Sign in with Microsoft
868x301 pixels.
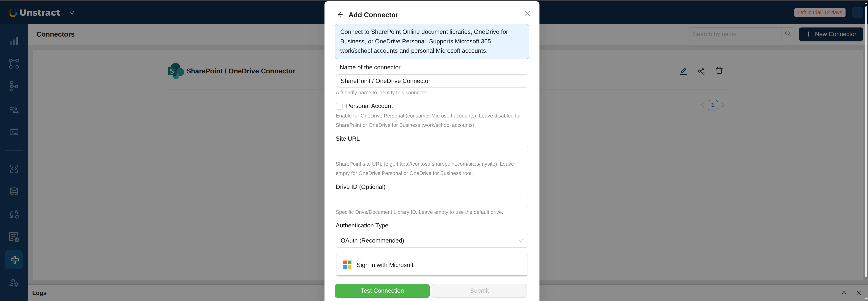432,265
